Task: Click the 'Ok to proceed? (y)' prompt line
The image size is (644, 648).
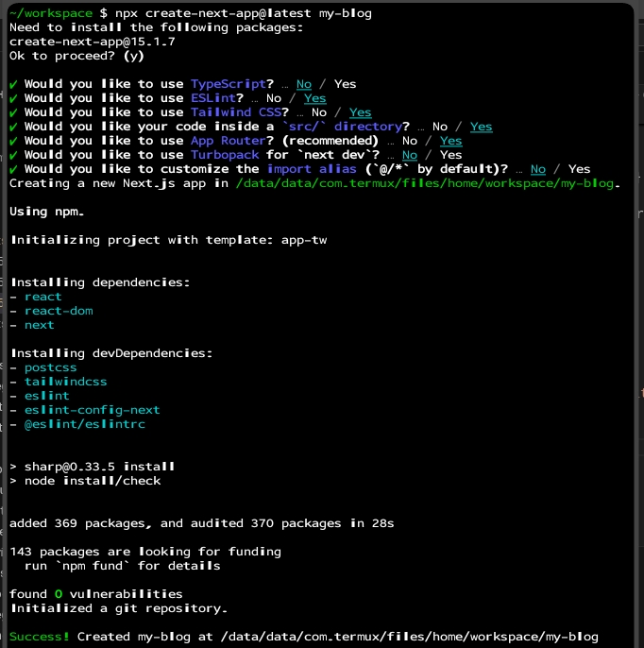Action: 76,56
